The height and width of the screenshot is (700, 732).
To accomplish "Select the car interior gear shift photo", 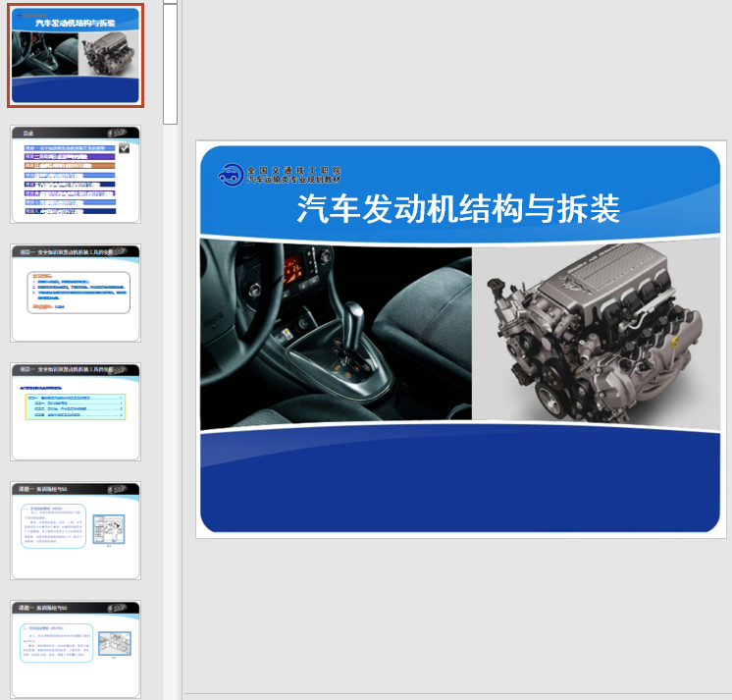I will [x=336, y=334].
